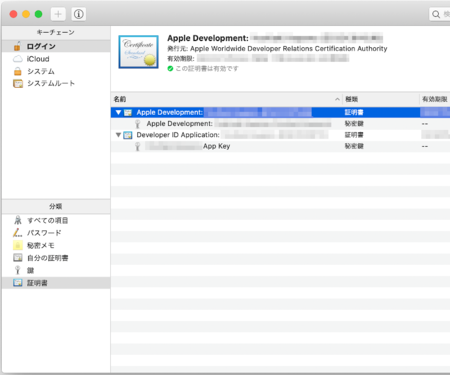This screenshot has height=375, width=450.
Task: Click the green valid-certificate checkmark icon
Action: pos(170,69)
